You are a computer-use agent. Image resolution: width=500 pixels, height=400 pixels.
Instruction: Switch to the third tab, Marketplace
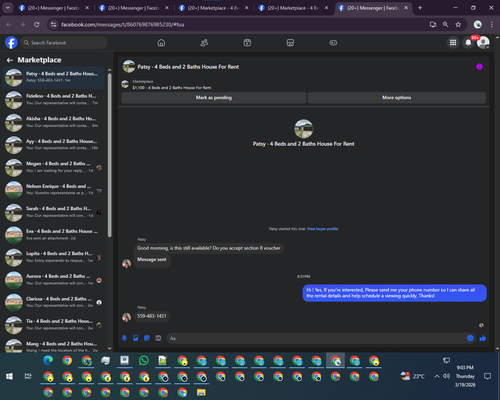(213, 8)
